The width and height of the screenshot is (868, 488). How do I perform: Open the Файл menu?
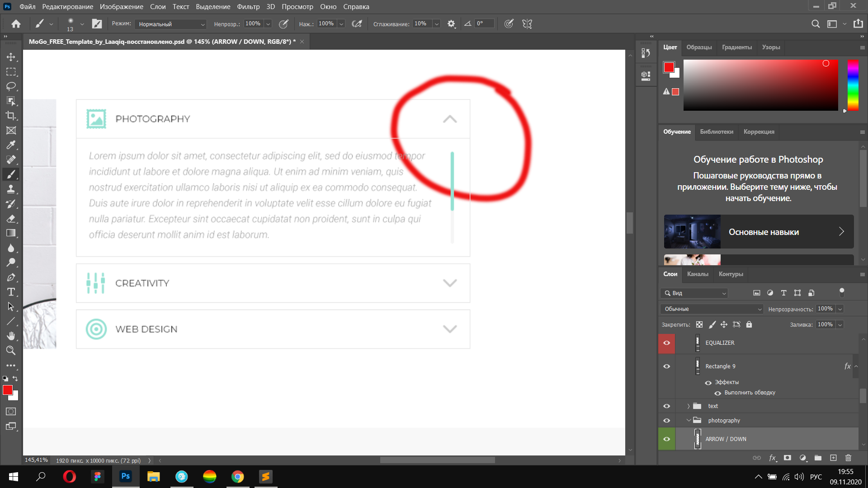coord(28,7)
